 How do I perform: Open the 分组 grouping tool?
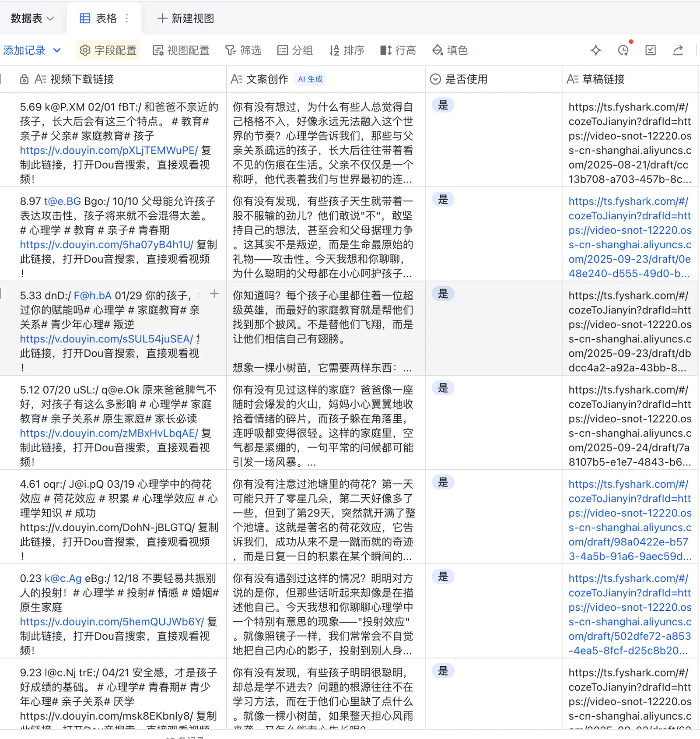[295, 50]
